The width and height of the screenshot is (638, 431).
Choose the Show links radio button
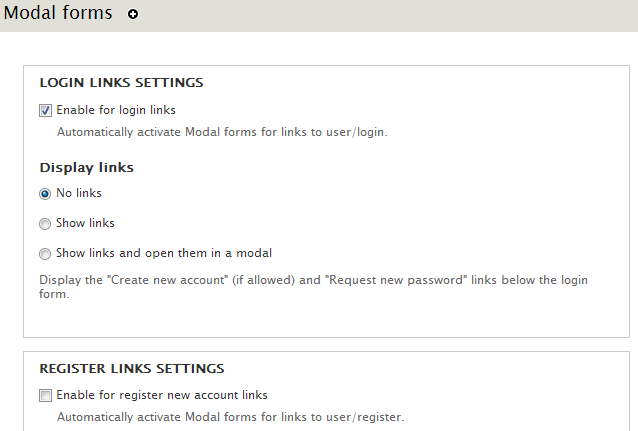[45, 224]
